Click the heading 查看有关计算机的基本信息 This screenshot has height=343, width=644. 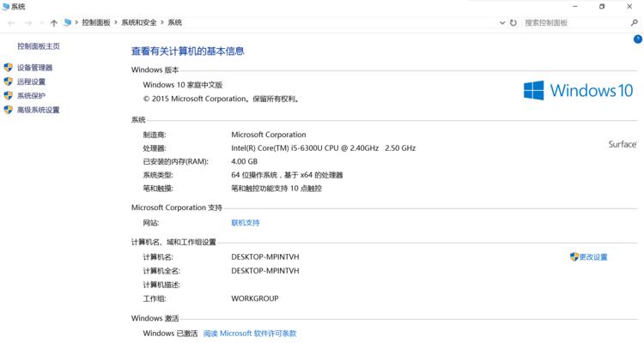pyautogui.click(x=188, y=51)
